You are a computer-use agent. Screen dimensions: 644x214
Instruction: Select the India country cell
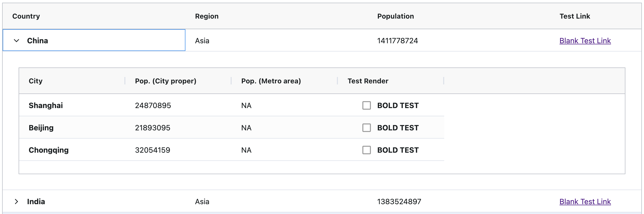(x=36, y=202)
